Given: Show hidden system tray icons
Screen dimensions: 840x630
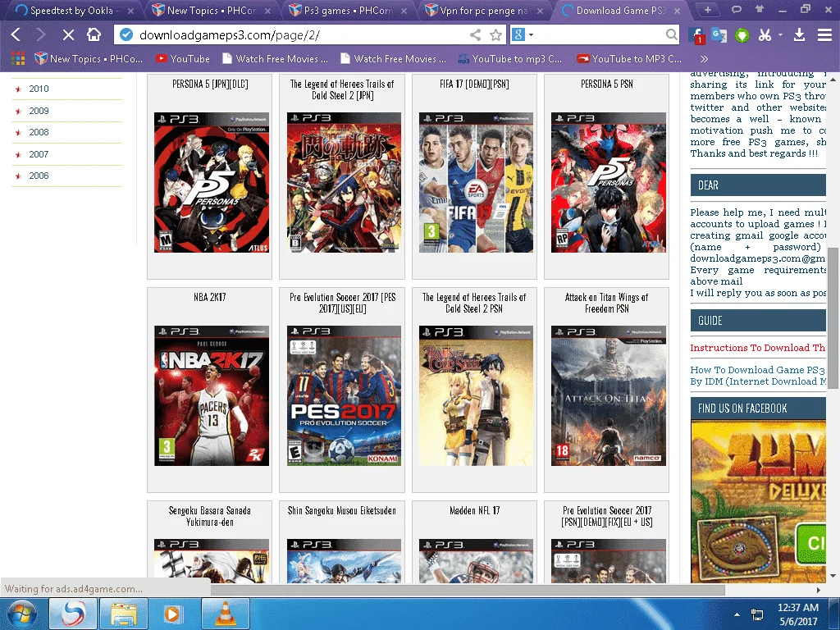Looking at the screenshot, I should (x=737, y=614).
